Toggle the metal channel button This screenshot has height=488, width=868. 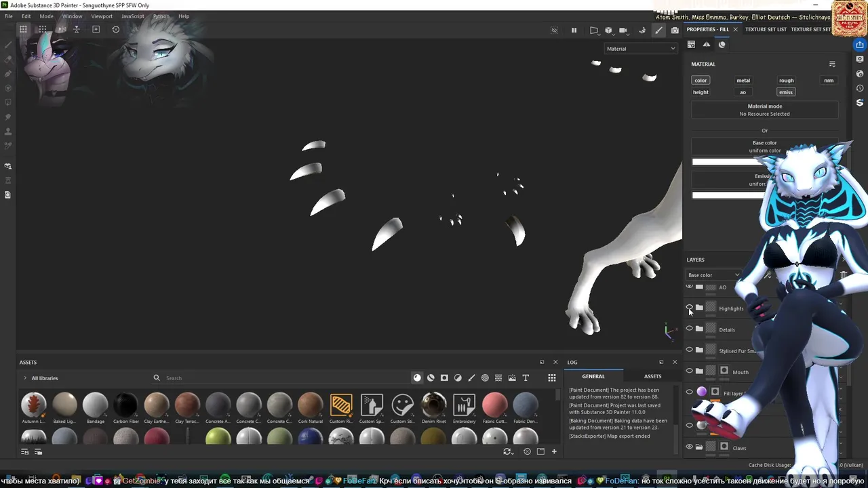click(x=743, y=80)
